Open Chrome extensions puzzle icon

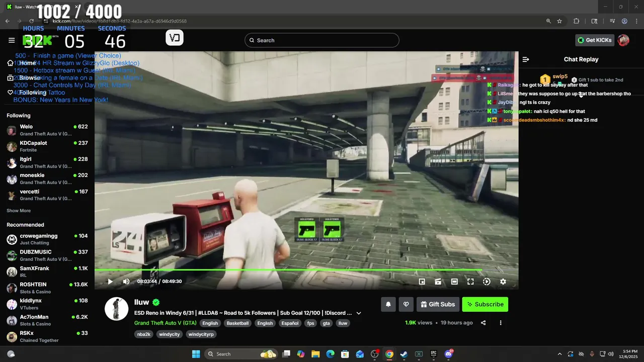577,21
